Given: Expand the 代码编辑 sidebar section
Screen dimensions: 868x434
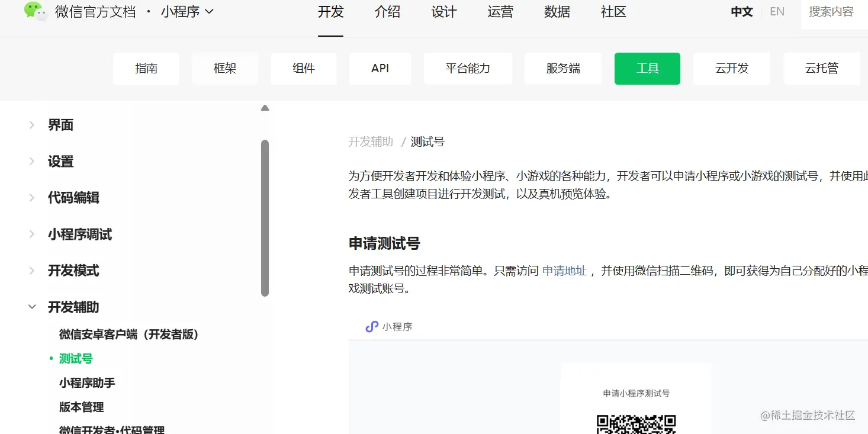Looking at the screenshot, I should 32,198.
